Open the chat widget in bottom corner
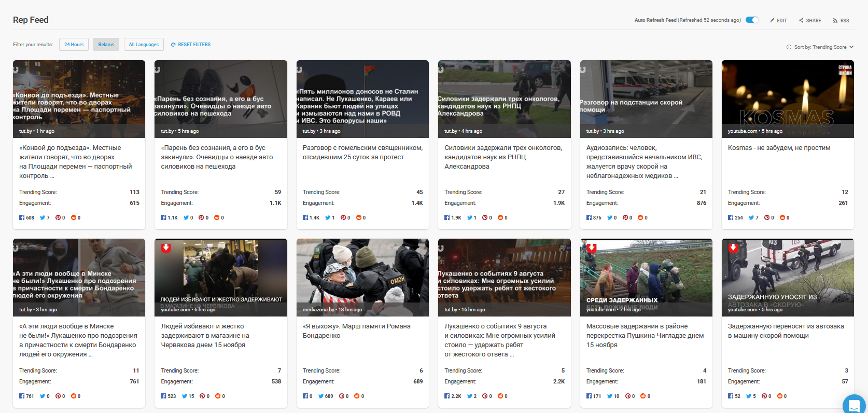Screen dimensions: 868x413 point(855,405)
